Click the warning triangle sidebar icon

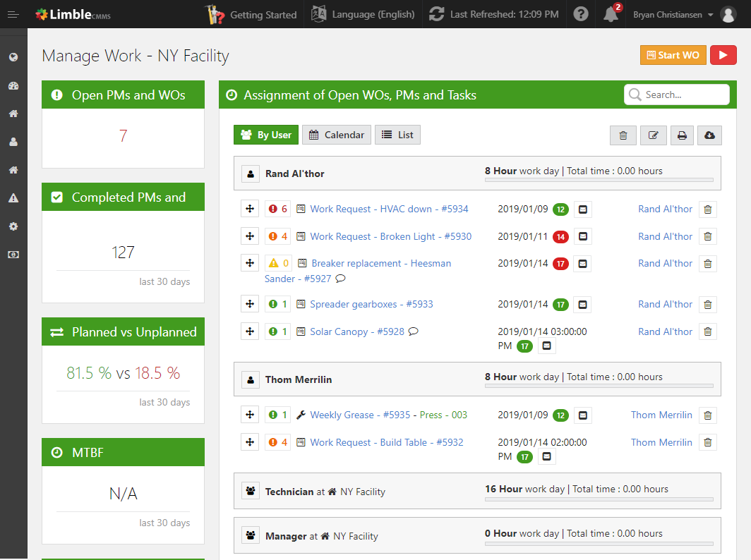tap(13, 198)
